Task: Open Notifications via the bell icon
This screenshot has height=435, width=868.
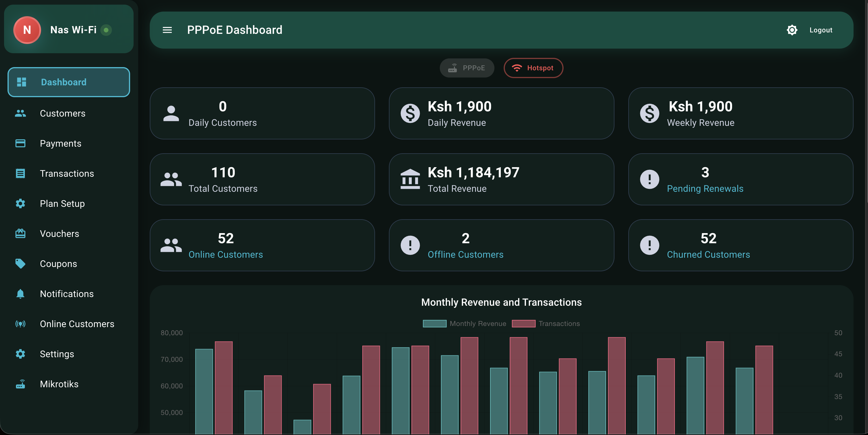Action: 20,294
